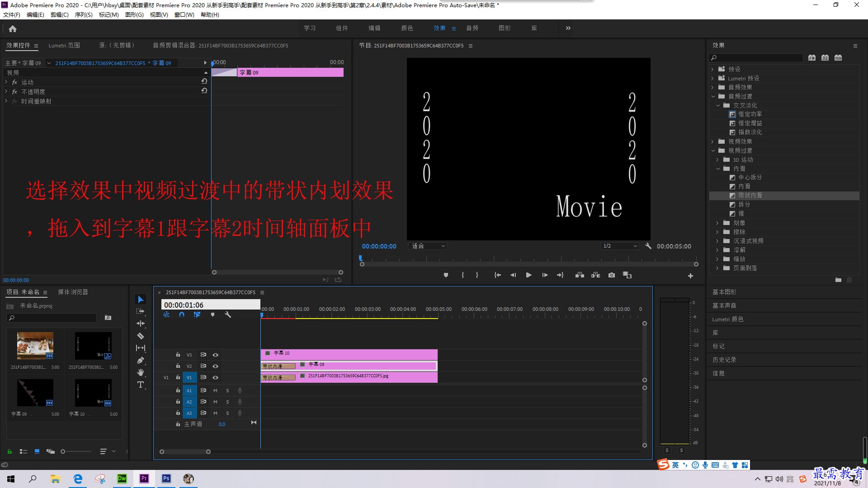
Task: Select the Hand tool
Action: point(141,372)
